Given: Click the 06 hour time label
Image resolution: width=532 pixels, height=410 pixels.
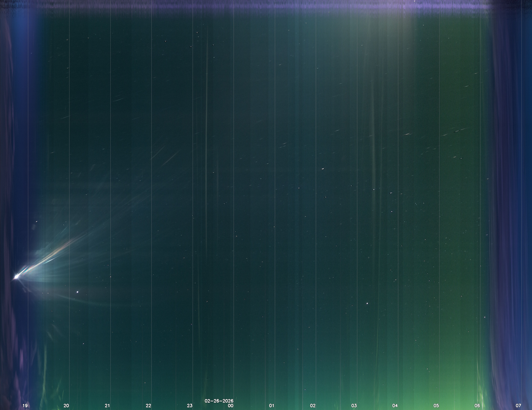Looking at the screenshot, I should [x=477, y=406].
